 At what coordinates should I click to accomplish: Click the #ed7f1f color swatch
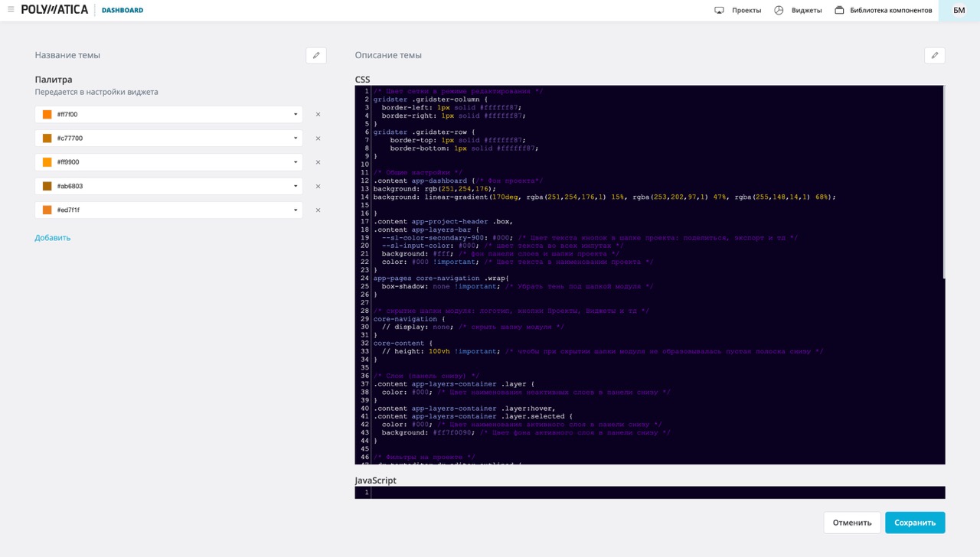click(x=47, y=210)
